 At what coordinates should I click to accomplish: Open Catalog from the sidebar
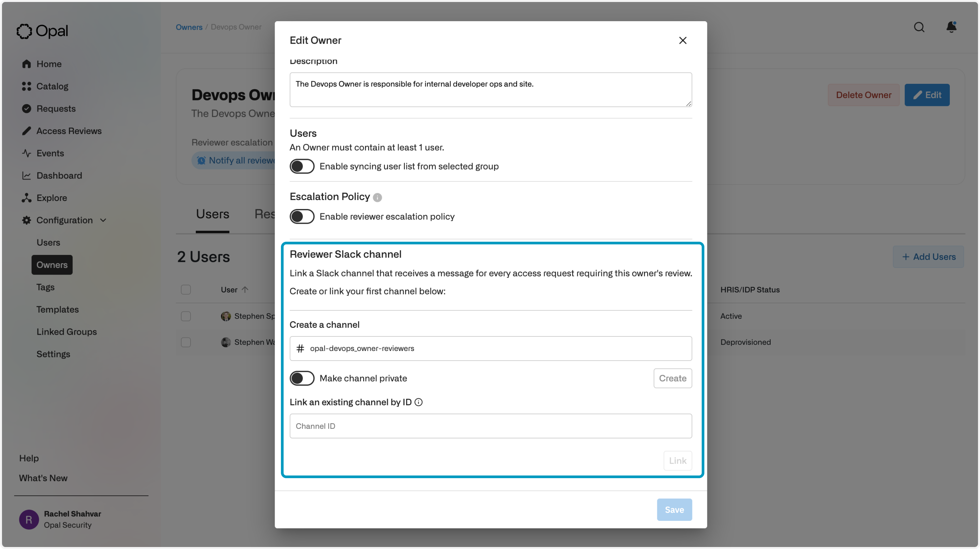52,86
